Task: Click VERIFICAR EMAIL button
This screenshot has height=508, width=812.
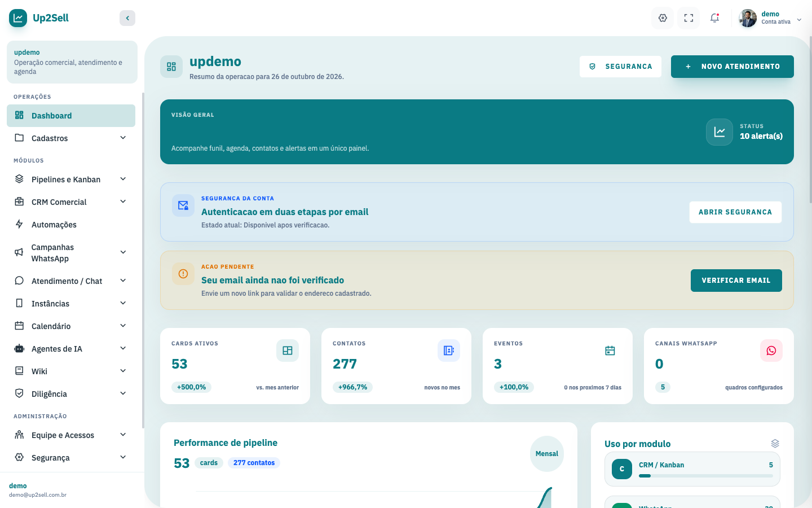Action: 736,281
